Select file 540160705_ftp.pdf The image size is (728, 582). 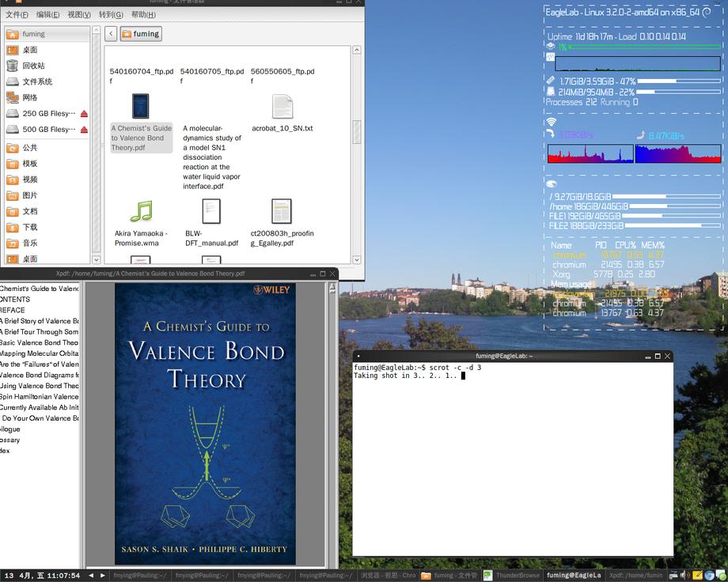[x=212, y=76]
